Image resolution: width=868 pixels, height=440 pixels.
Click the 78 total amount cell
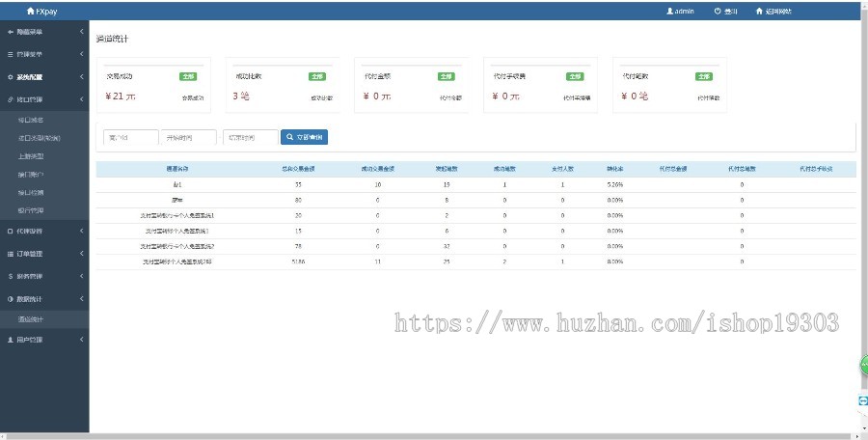point(298,246)
